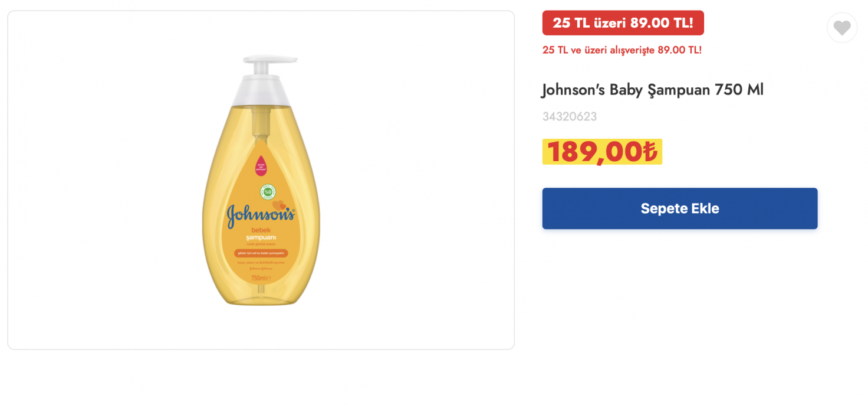The width and height of the screenshot is (868, 405).
Task: Click the Johnson & Johnson signature on the bottle
Action: pos(261,268)
